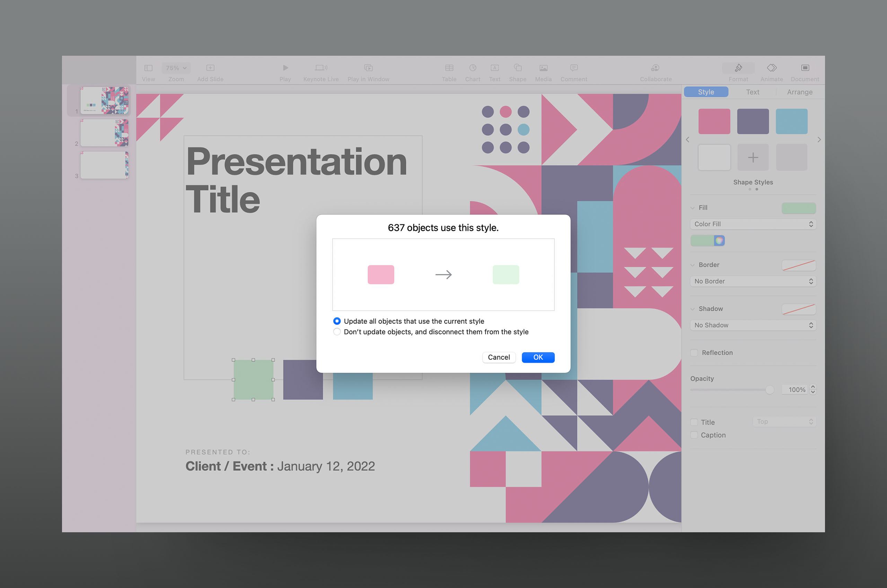Open the Chart toolbar icon
This screenshot has width=887, height=588.
tap(472, 68)
